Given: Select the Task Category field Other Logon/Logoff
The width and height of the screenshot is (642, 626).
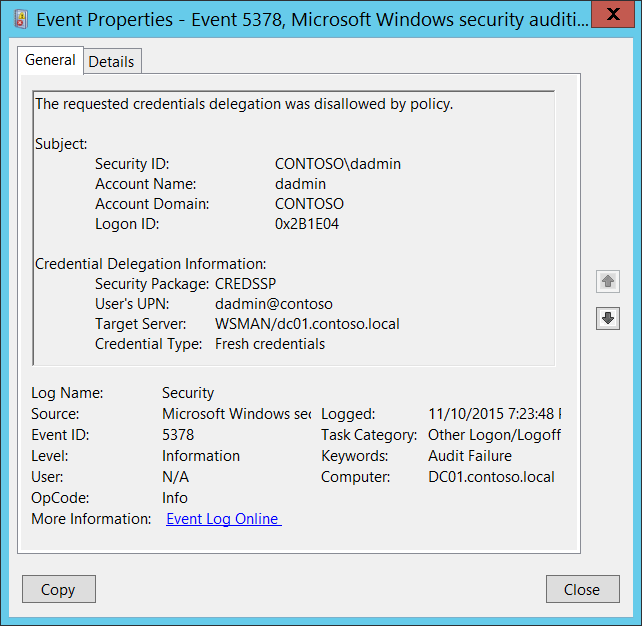Looking at the screenshot, I should [x=494, y=435].
